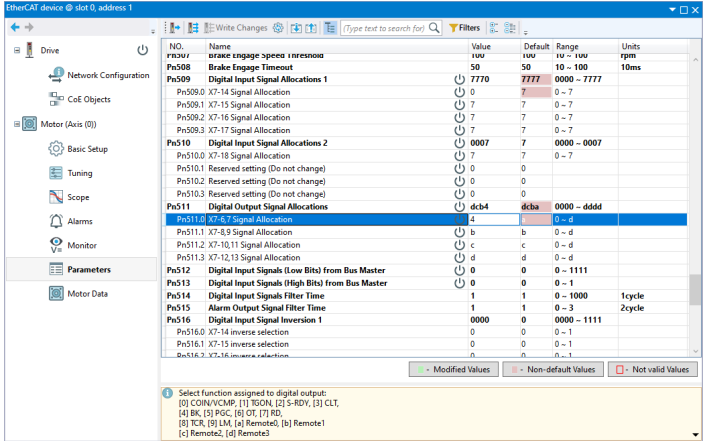The height and width of the screenshot is (442, 706).
Task: Toggle Modified Values highlight filter
Action: [453, 370]
